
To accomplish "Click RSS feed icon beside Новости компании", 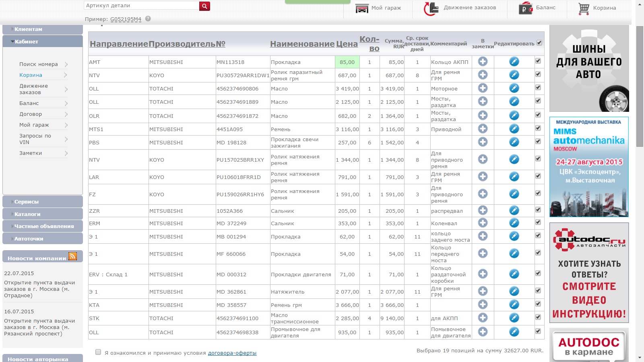I will [73, 257].
